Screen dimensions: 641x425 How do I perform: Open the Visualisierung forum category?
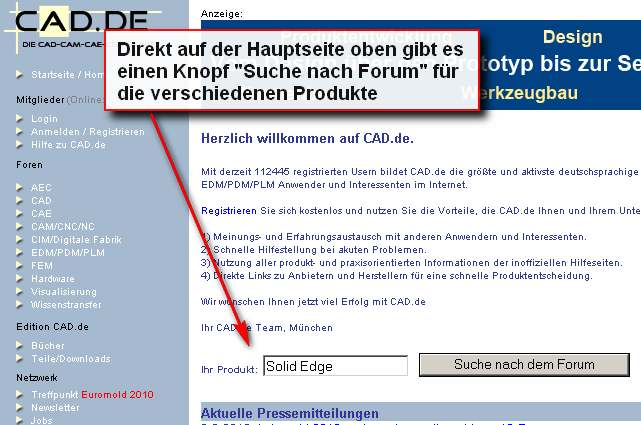tap(64, 292)
